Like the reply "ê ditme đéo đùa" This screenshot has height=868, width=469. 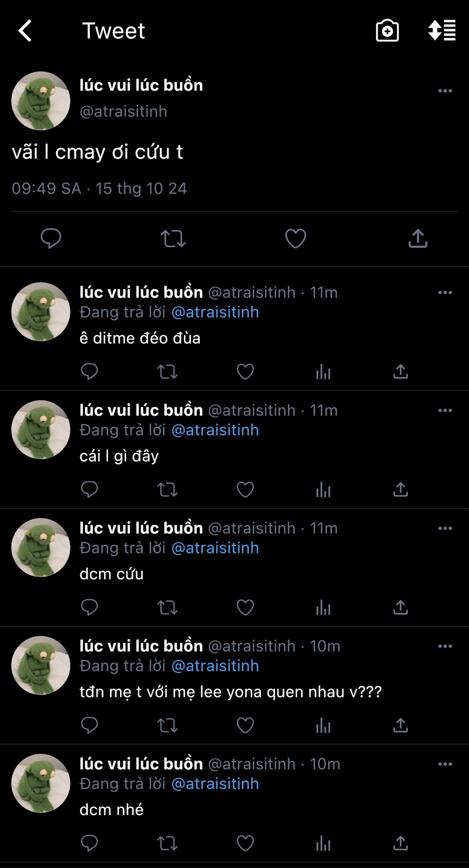coord(245,372)
